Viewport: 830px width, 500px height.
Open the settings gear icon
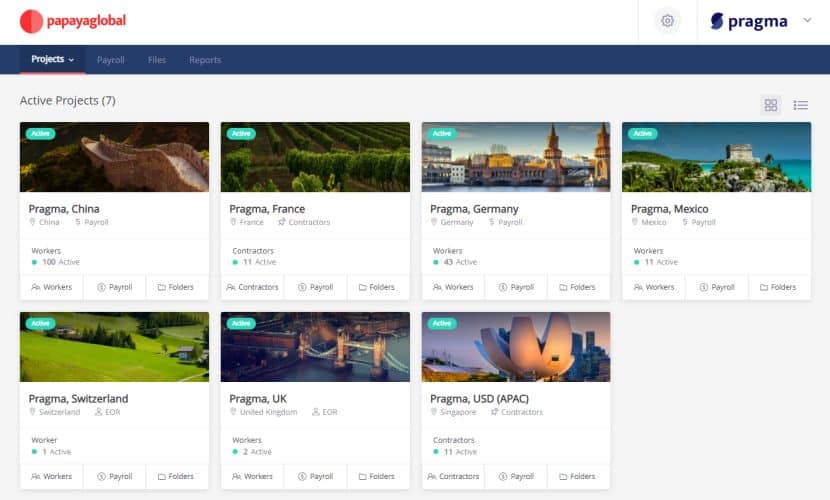(668, 21)
